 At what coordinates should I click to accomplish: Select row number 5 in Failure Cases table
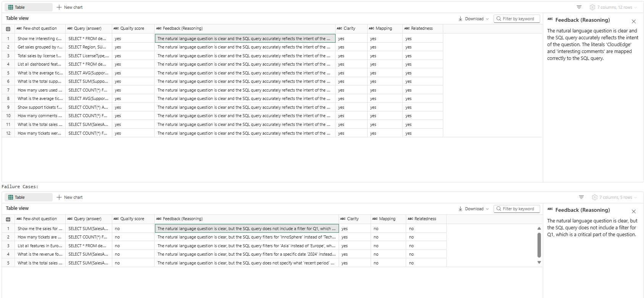(x=8, y=263)
